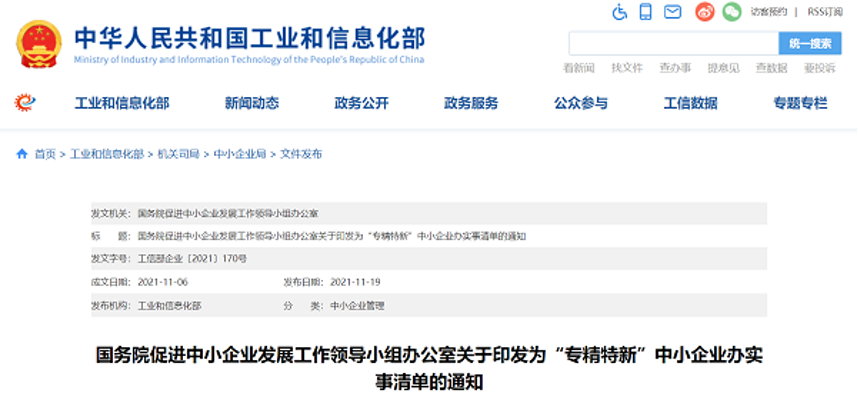Click the 访客预约 link

pyautogui.click(x=769, y=12)
